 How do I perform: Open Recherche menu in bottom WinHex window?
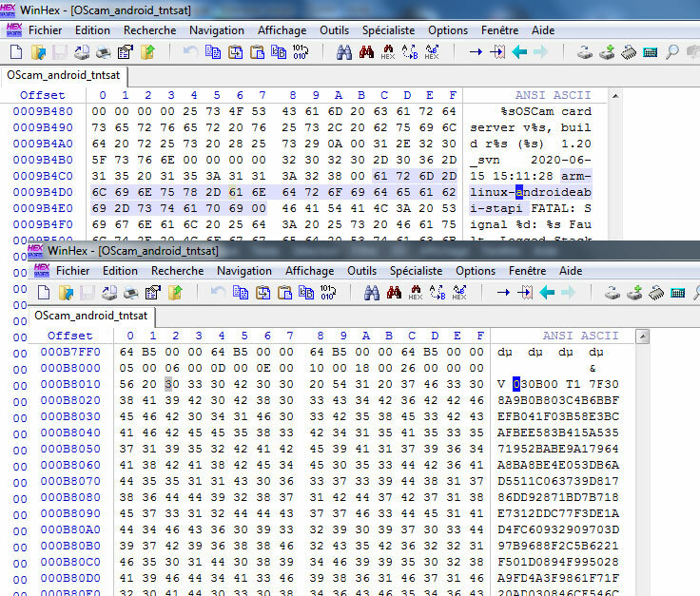[x=178, y=271]
